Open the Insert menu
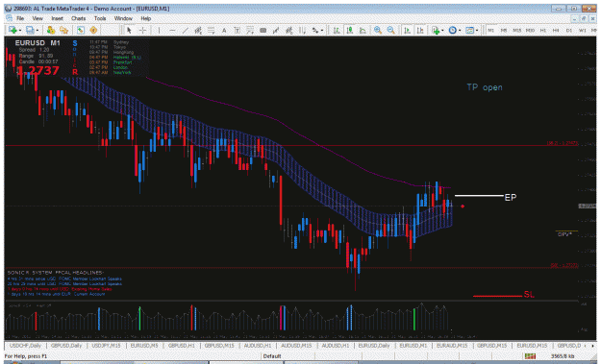The image size is (601, 364). click(57, 18)
